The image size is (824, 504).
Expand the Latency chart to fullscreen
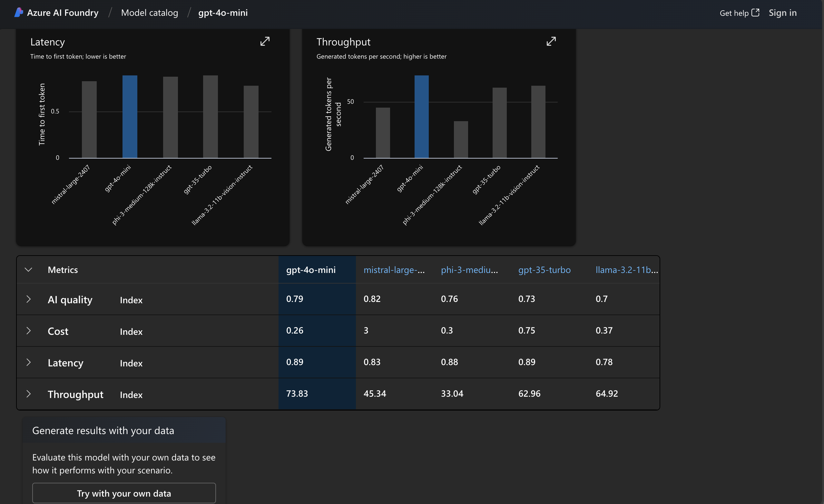[265, 41]
